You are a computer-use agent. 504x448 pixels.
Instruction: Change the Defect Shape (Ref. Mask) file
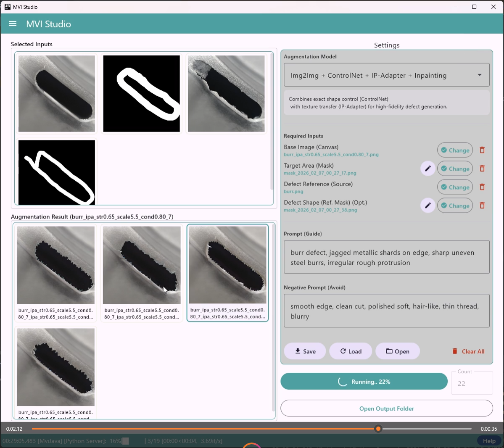[455, 206]
